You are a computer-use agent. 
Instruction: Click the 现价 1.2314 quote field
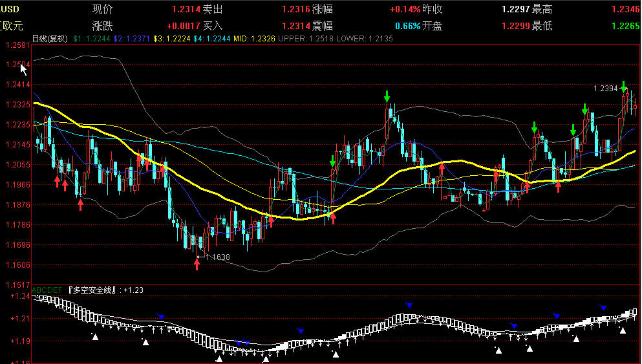(x=146, y=9)
